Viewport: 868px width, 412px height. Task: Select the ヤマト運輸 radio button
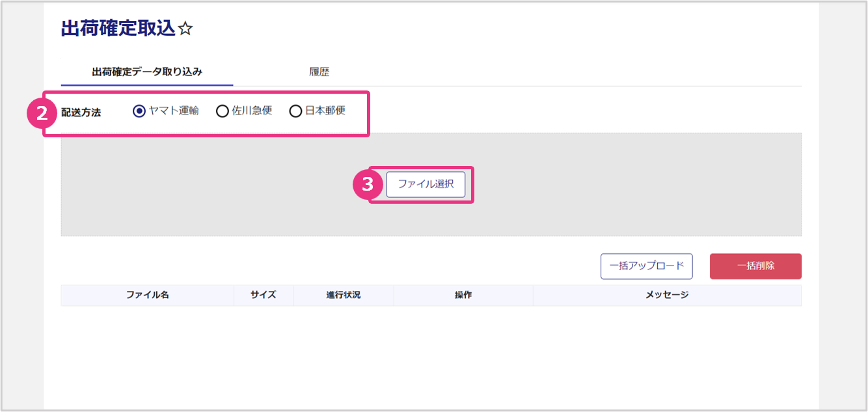click(x=139, y=111)
